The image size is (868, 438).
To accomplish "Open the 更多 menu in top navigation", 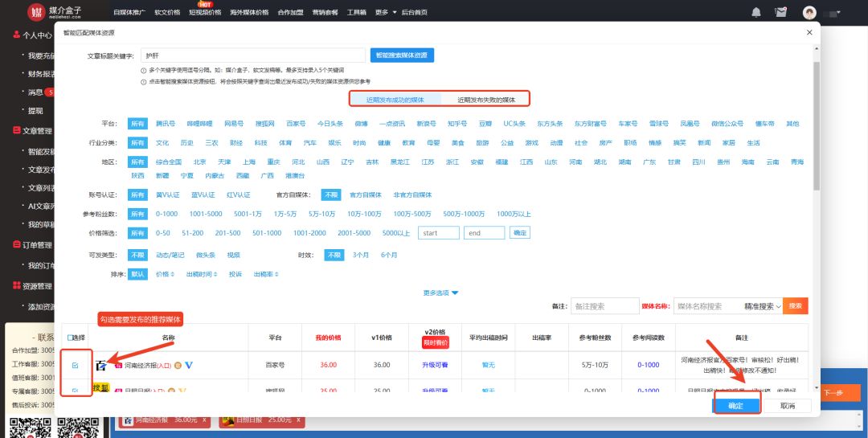I will 383,12.
